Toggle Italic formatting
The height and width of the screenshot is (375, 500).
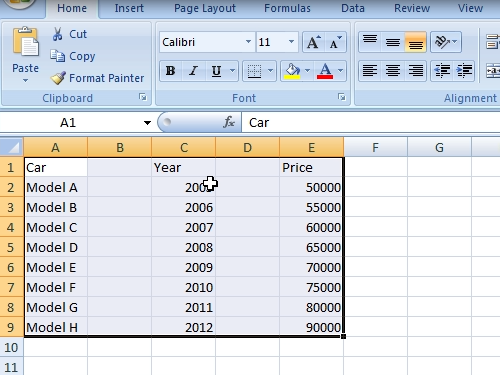tap(193, 71)
